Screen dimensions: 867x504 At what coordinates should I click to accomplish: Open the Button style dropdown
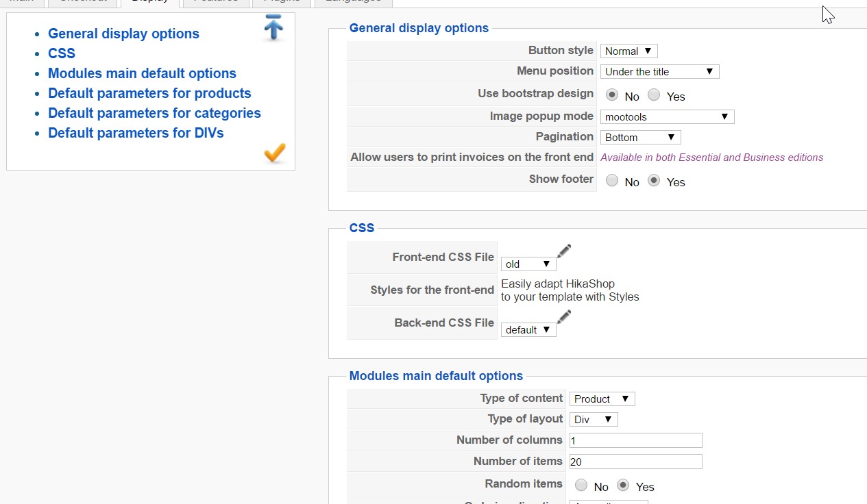pyautogui.click(x=628, y=51)
